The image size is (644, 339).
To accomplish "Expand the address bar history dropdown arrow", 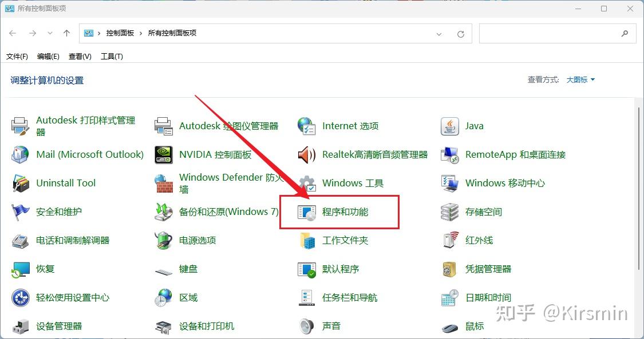I will (438, 34).
